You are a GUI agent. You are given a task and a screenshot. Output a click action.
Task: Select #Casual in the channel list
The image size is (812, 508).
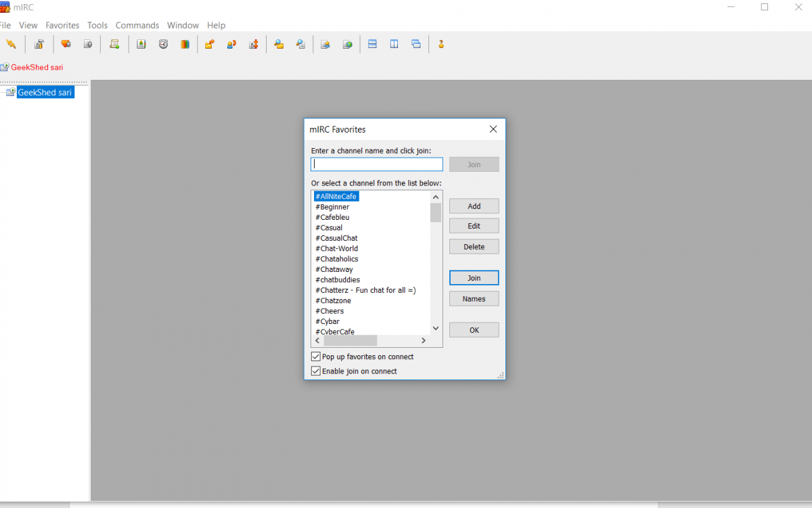329,228
